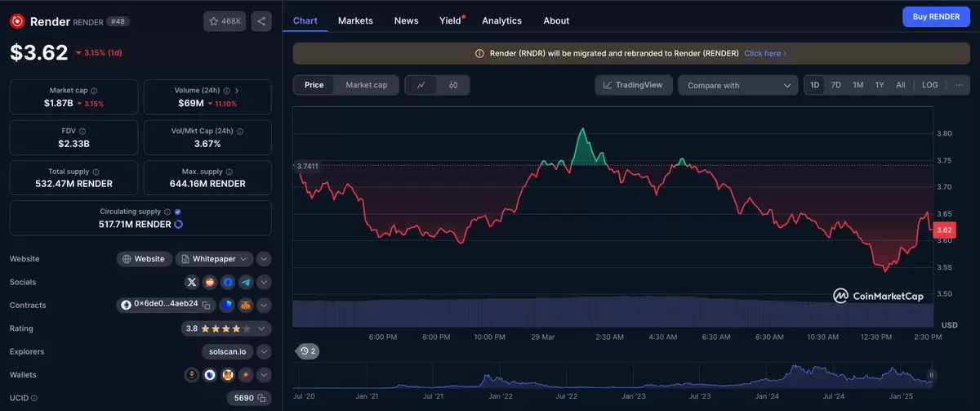
Task: Click UCID info icon
Action: (35, 398)
